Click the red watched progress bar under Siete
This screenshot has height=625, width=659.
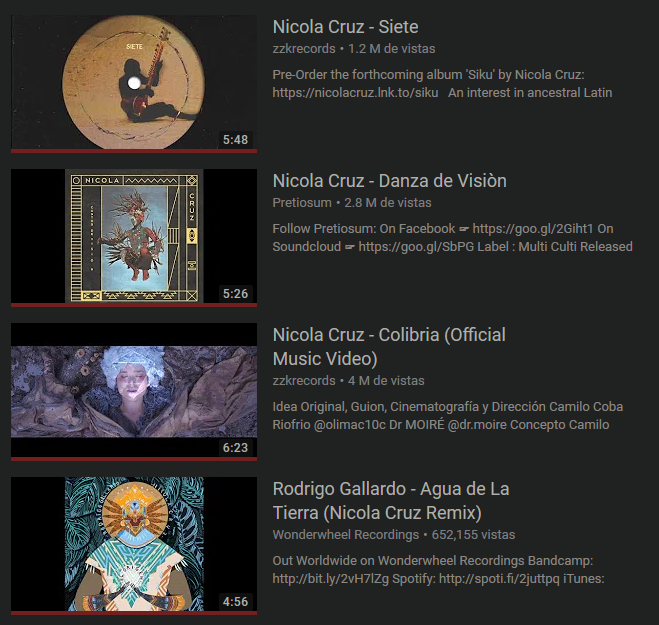pos(134,151)
